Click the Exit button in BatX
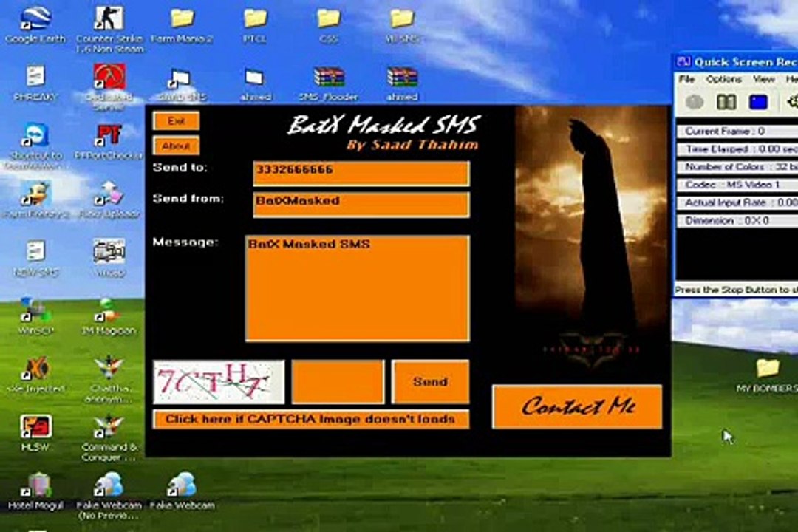The width and height of the screenshot is (798, 532). tap(176, 121)
